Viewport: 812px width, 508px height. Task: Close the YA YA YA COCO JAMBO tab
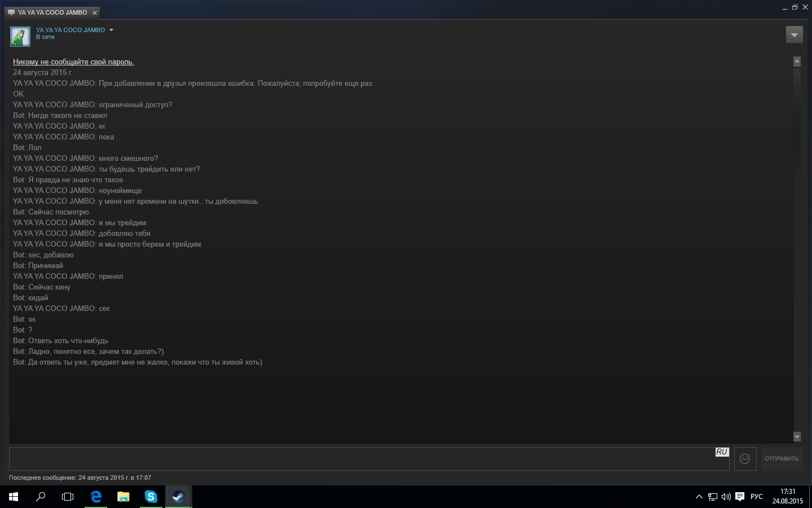click(x=95, y=12)
